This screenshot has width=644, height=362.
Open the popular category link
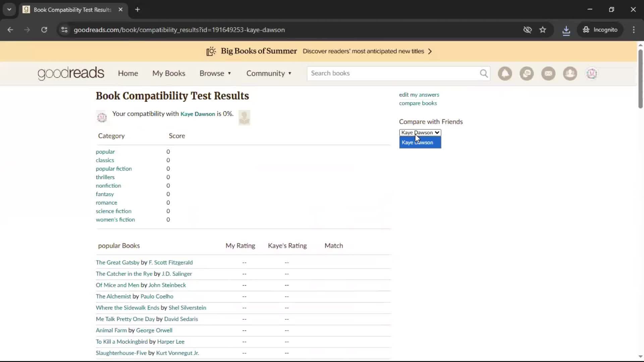(x=105, y=152)
